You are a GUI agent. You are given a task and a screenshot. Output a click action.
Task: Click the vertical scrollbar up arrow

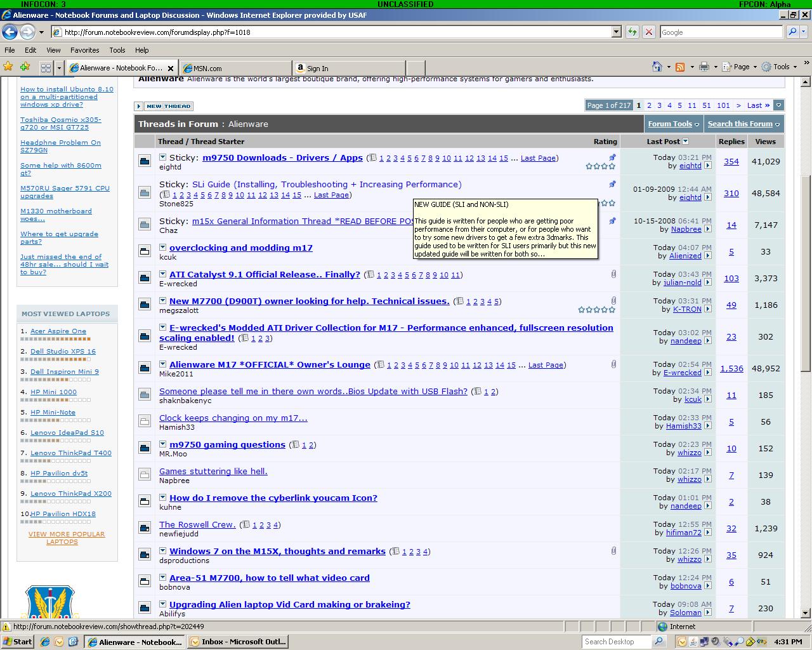(806, 82)
